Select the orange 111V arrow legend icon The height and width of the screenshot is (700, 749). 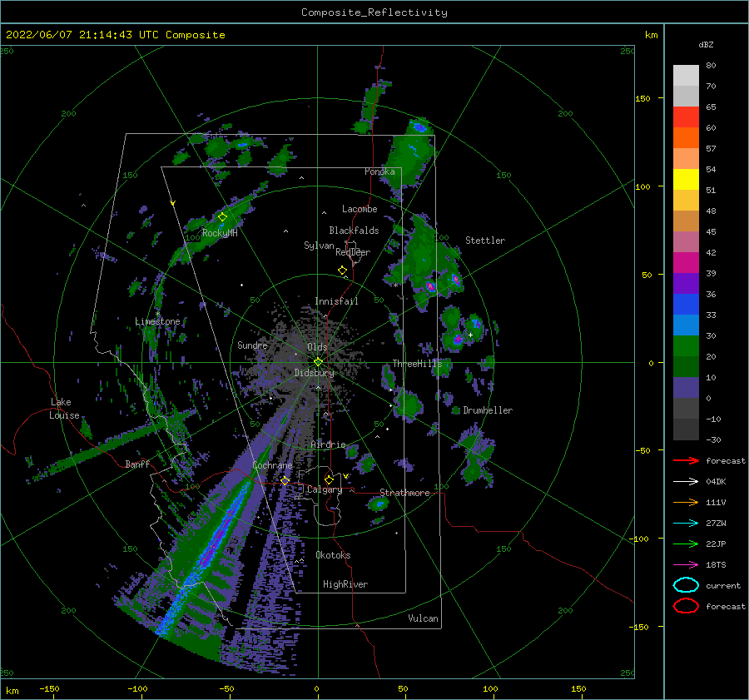(x=686, y=502)
